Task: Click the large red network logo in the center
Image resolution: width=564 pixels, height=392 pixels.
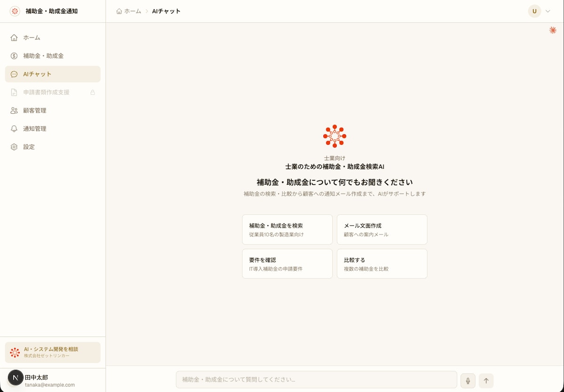Action: coord(335,136)
